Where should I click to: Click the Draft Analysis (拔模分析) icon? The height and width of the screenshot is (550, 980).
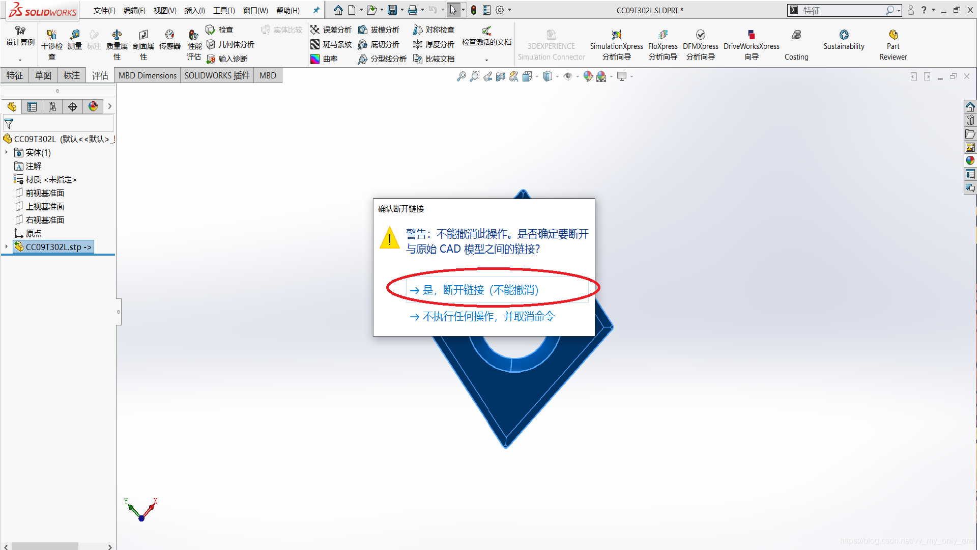click(363, 30)
